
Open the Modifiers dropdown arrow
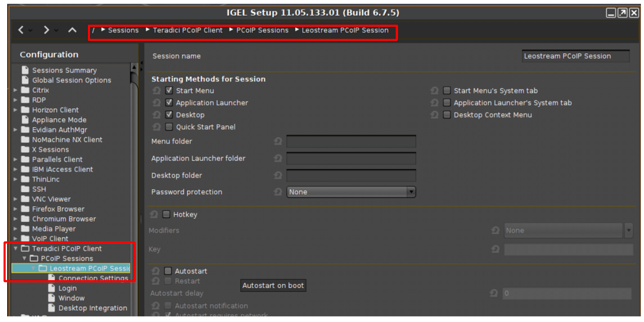(x=629, y=231)
